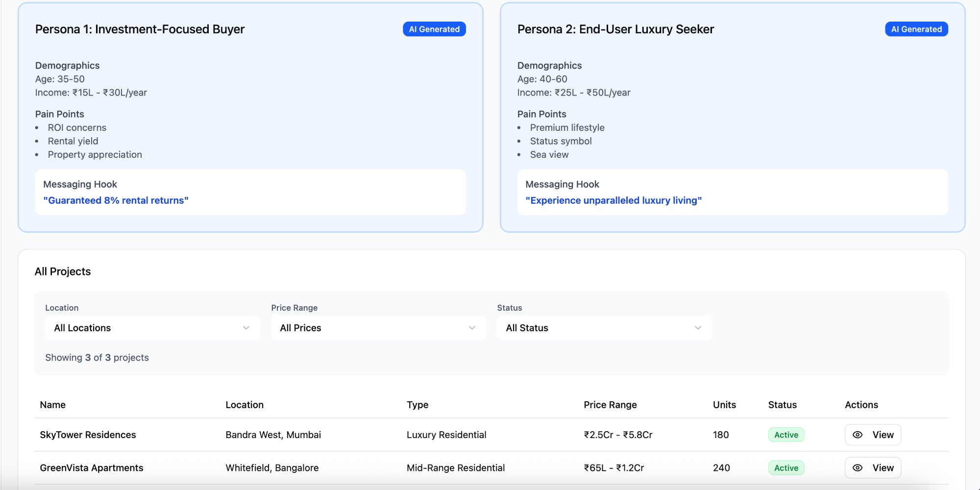Expand the Price Range chevron arrow
The width and height of the screenshot is (980, 490).
(472, 328)
